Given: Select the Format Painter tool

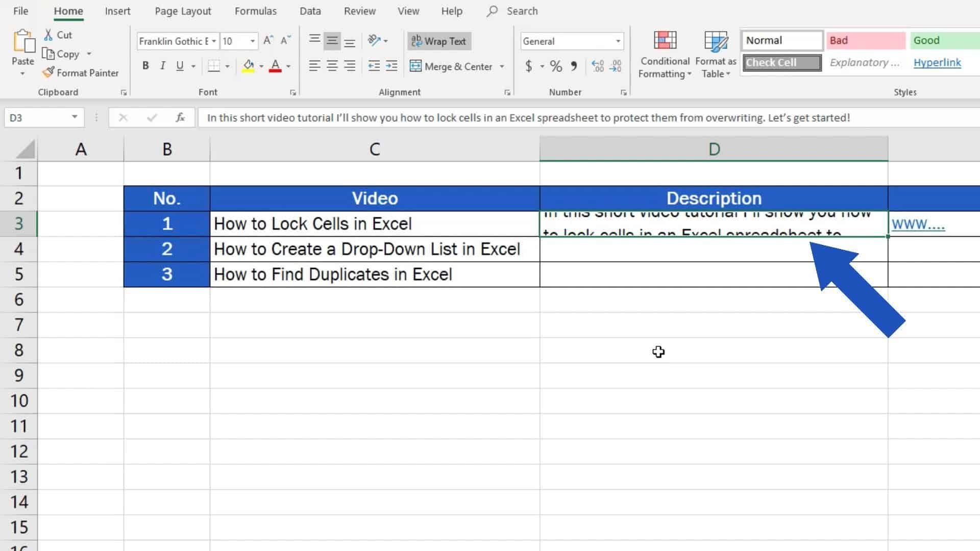Looking at the screenshot, I should pos(81,73).
